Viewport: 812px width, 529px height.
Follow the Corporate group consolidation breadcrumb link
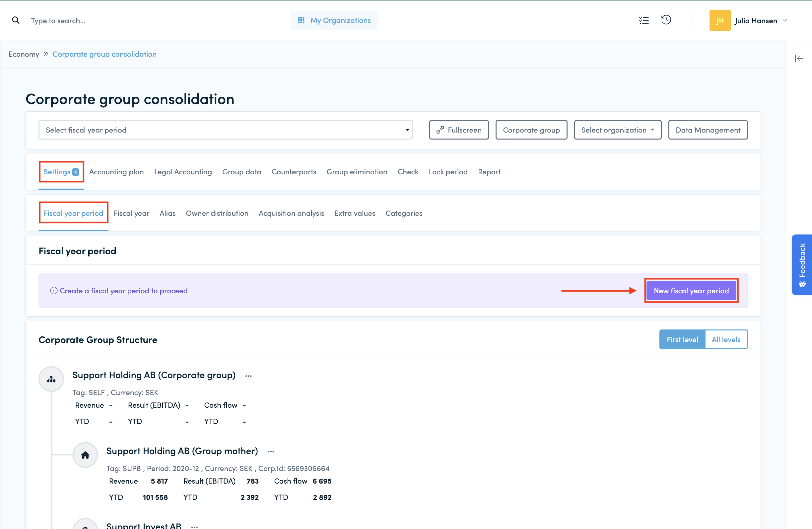pos(104,54)
